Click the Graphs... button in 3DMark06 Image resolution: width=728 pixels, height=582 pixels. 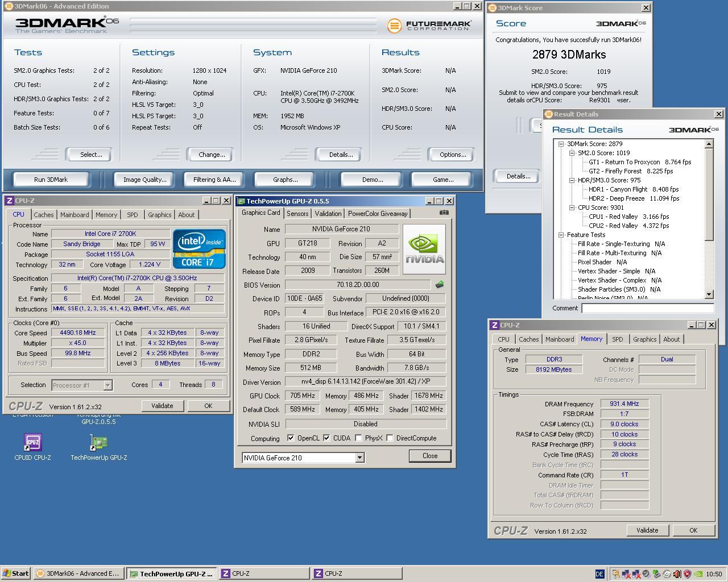(285, 180)
